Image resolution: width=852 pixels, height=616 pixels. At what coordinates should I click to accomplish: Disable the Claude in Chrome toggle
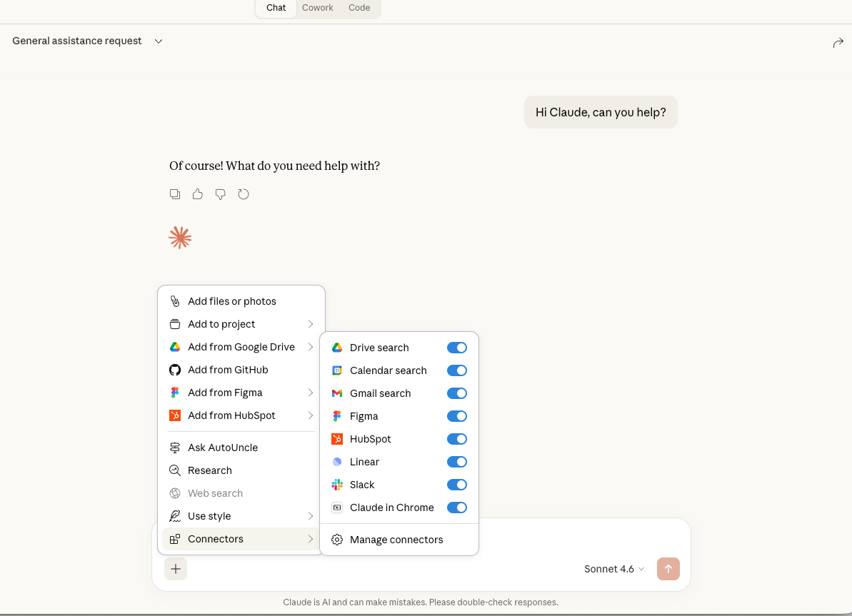point(456,508)
